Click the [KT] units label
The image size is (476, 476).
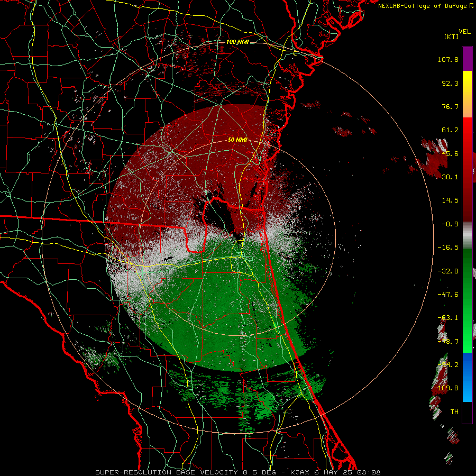[452, 36]
